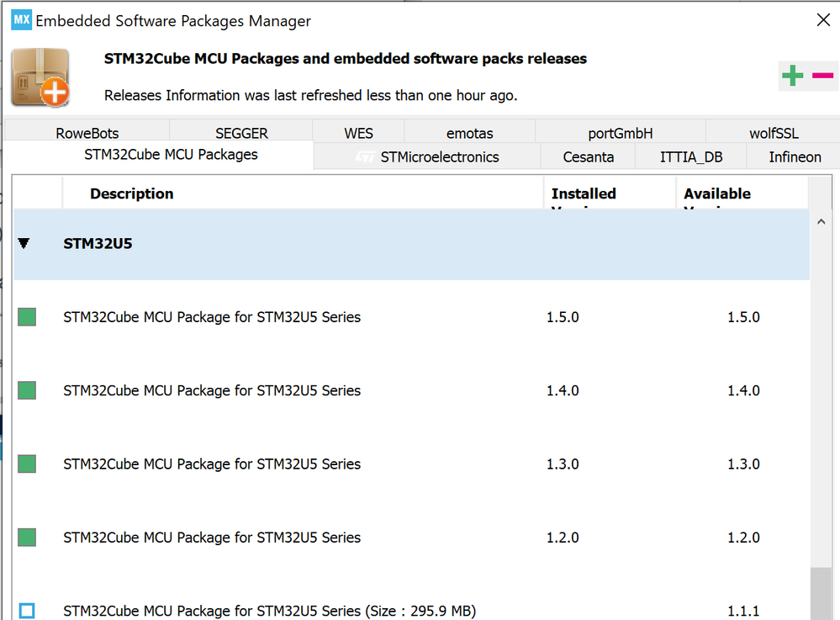Toggle checkbox for STM32U5 package version 1.5.0

pyautogui.click(x=27, y=317)
